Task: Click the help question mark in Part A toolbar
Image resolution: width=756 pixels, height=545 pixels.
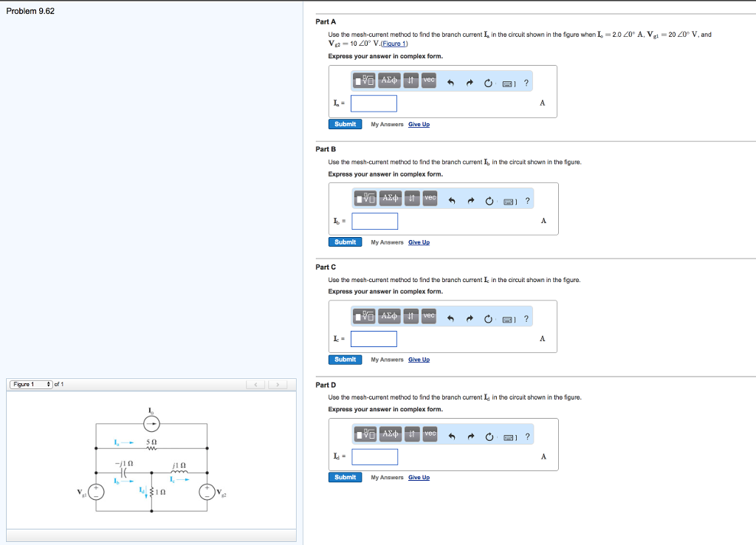Action: tap(526, 82)
